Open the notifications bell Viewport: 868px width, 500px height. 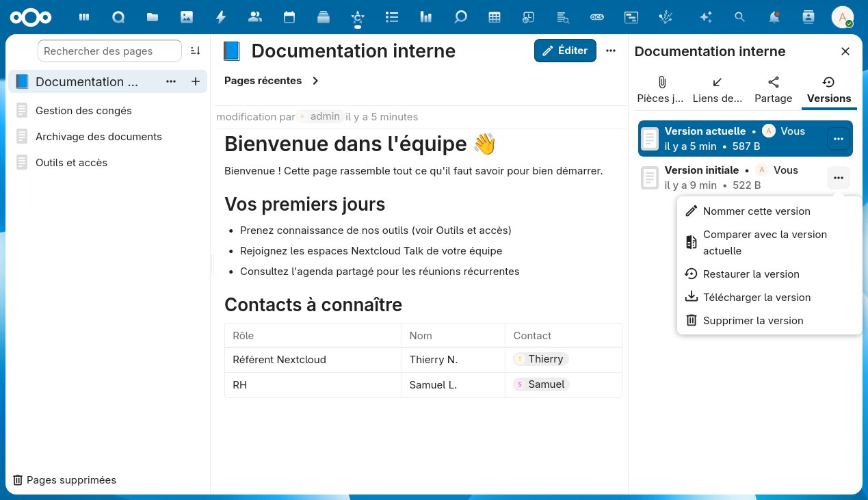point(774,17)
